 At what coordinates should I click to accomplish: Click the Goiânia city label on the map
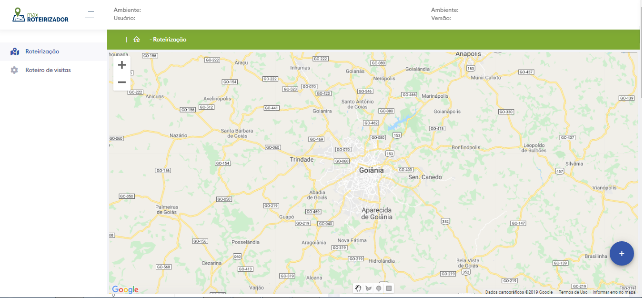click(x=371, y=170)
